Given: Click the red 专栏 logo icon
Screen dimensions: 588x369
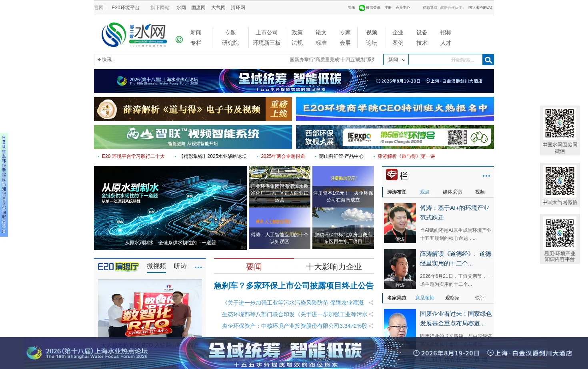Looking at the screenshot, I should 392,175.
